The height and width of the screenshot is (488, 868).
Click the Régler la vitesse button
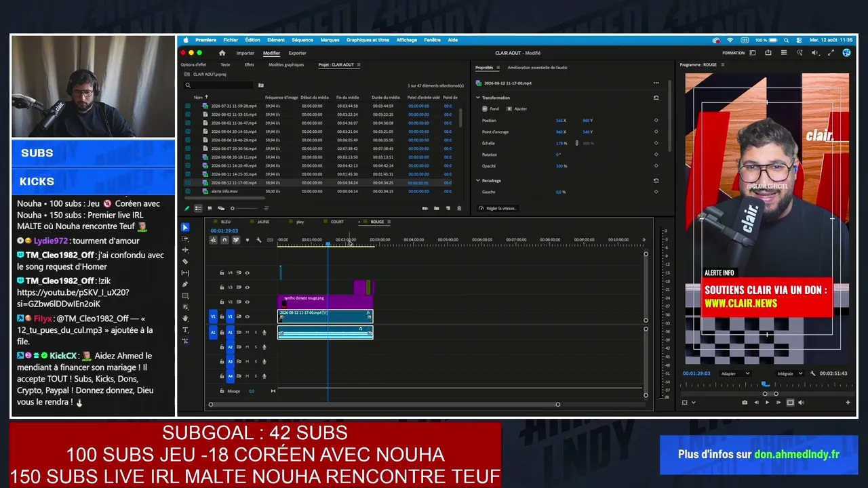[x=498, y=209]
